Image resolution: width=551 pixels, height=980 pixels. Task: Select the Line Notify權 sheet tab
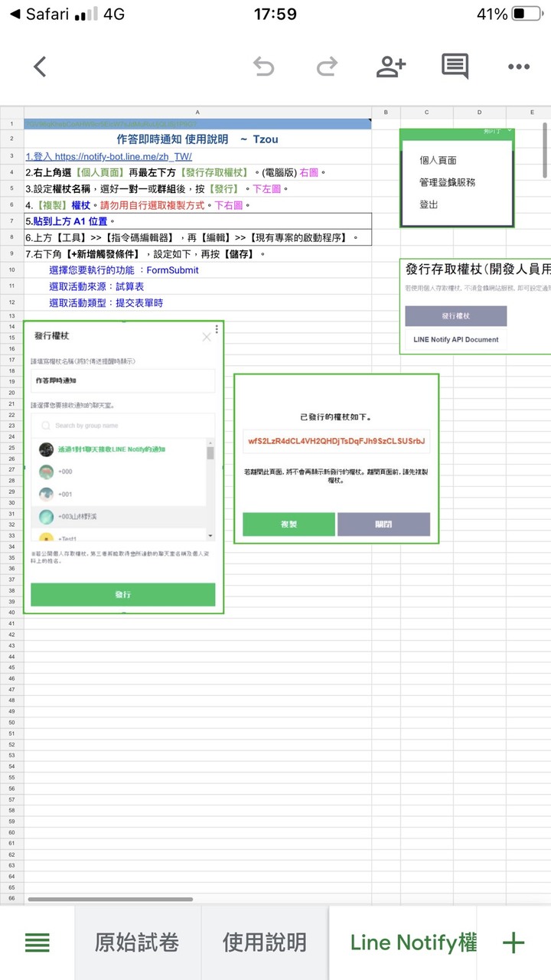coord(403,942)
